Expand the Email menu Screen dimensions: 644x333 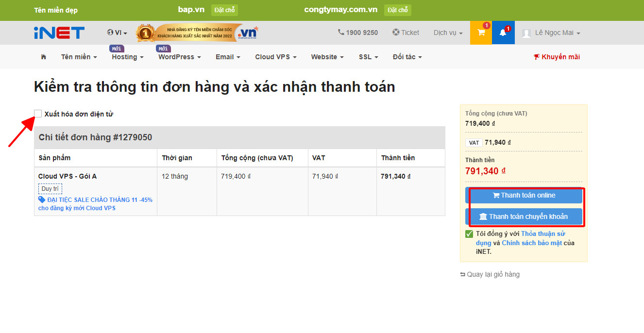coord(228,57)
